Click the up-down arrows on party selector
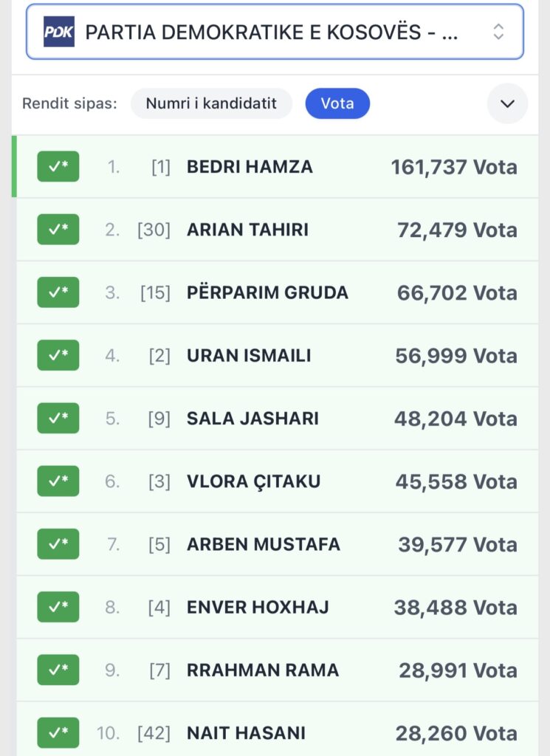This screenshot has width=550, height=756. pyautogui.click(x=498, y=32)
